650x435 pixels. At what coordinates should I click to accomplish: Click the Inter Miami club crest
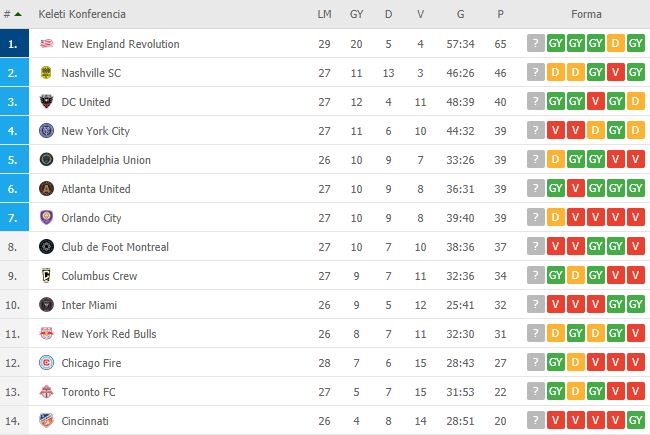click(45, 305)
